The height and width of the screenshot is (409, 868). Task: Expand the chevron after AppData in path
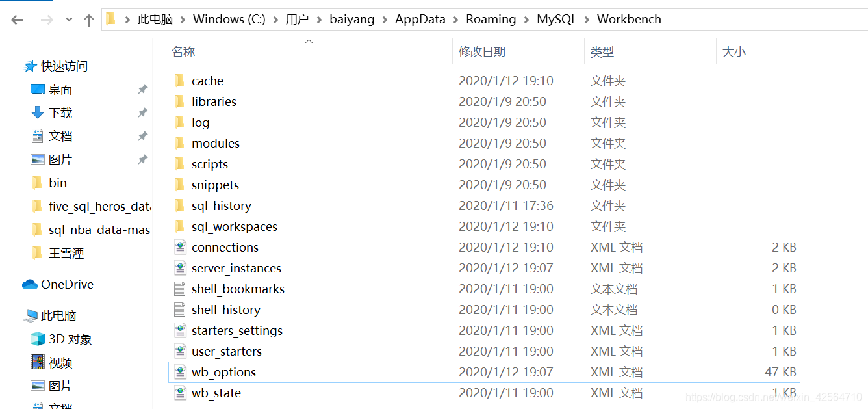point(455,20)
